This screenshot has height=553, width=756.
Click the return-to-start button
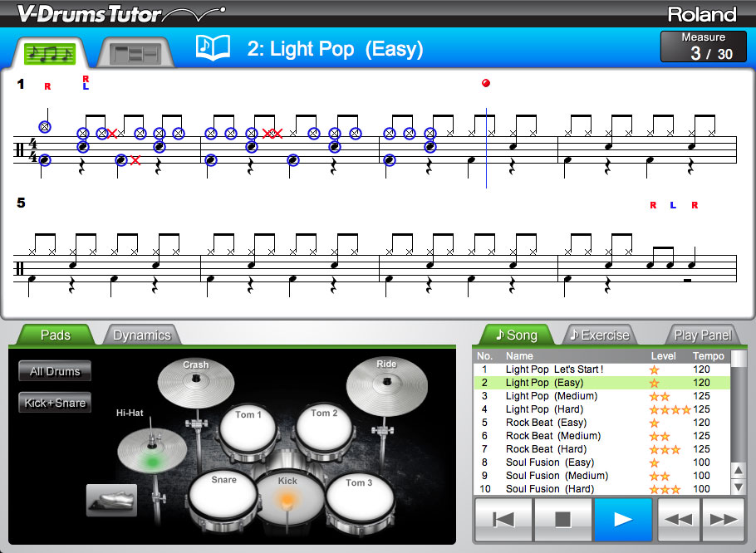point(503,520)
